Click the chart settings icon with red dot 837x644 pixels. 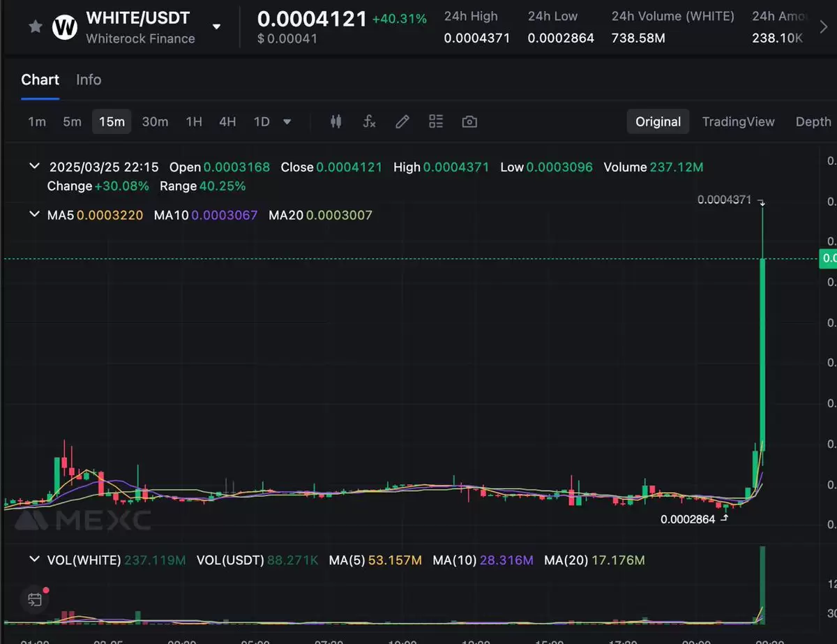coord(35,598)
